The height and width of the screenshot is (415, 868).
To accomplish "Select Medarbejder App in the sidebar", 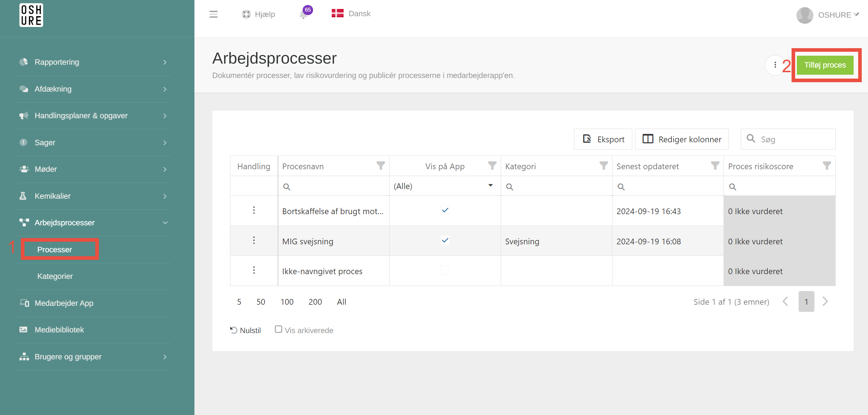I will [x=64, y=303].
